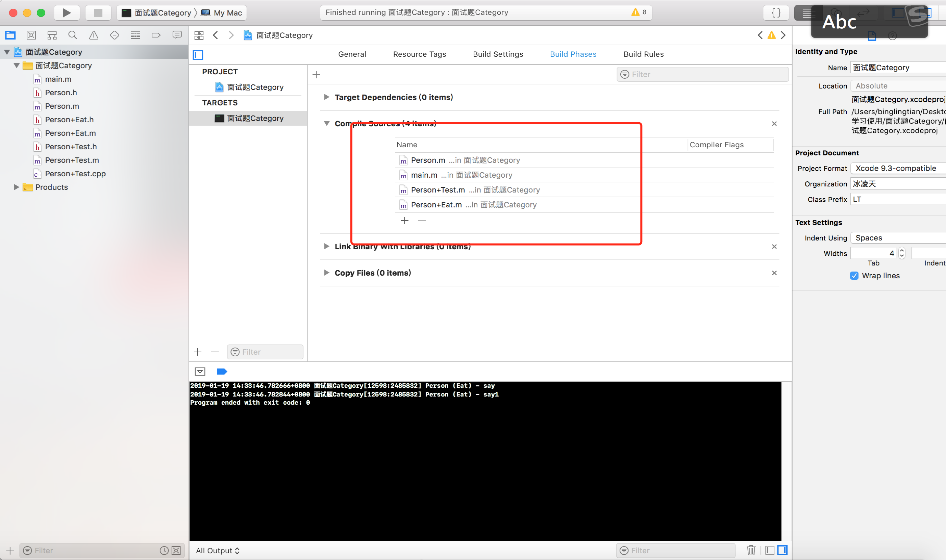Show the issue navigator warning icon
946x560 pixels.
(94, 35)
